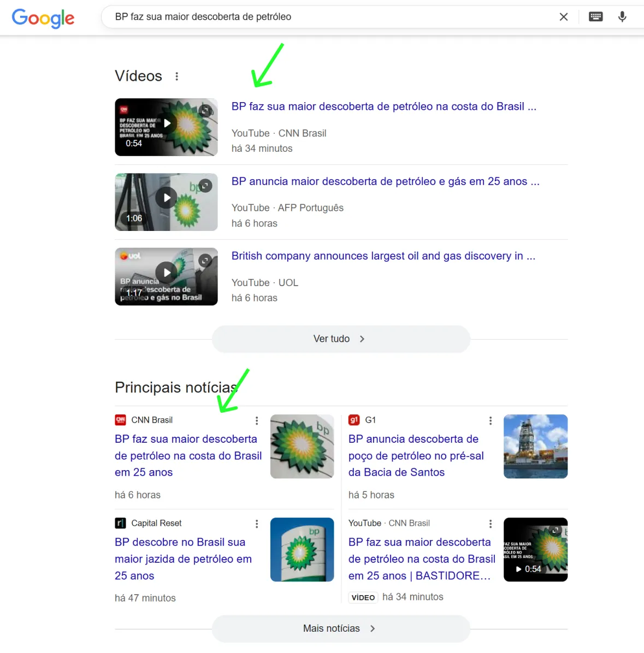Click the 'Mais notícias' button
Screen dimensions: 644x653
tap(341, 628)
